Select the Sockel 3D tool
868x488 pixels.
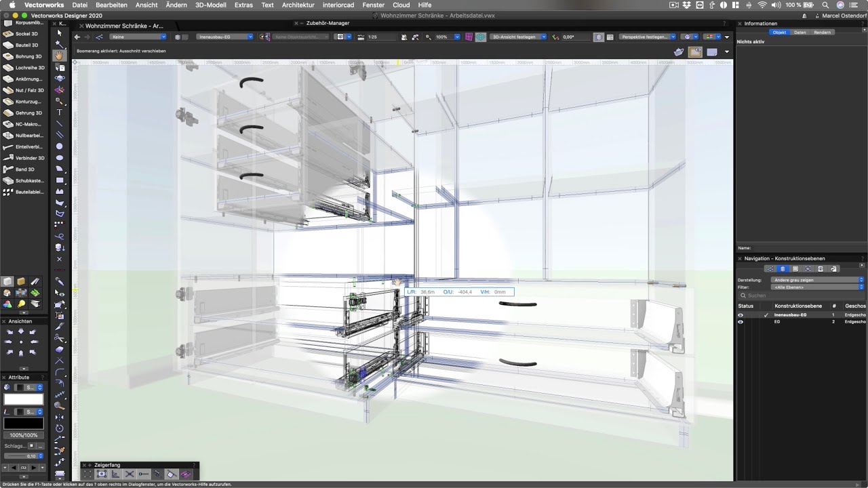(x=24, y=33)
